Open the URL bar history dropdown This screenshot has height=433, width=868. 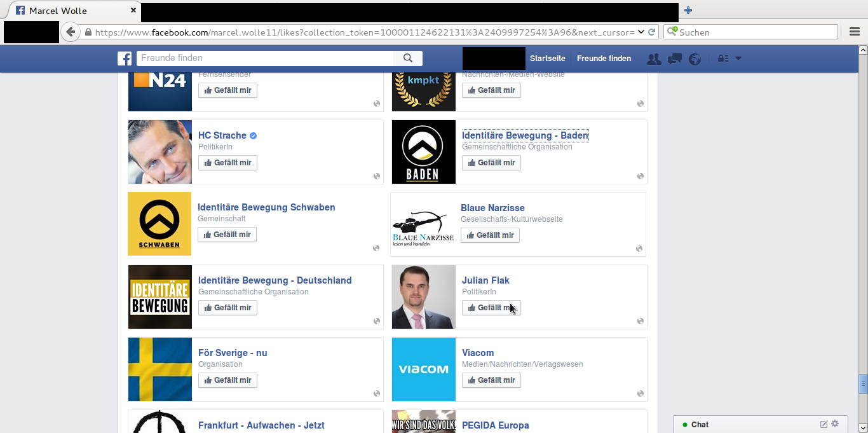(641, 32)
